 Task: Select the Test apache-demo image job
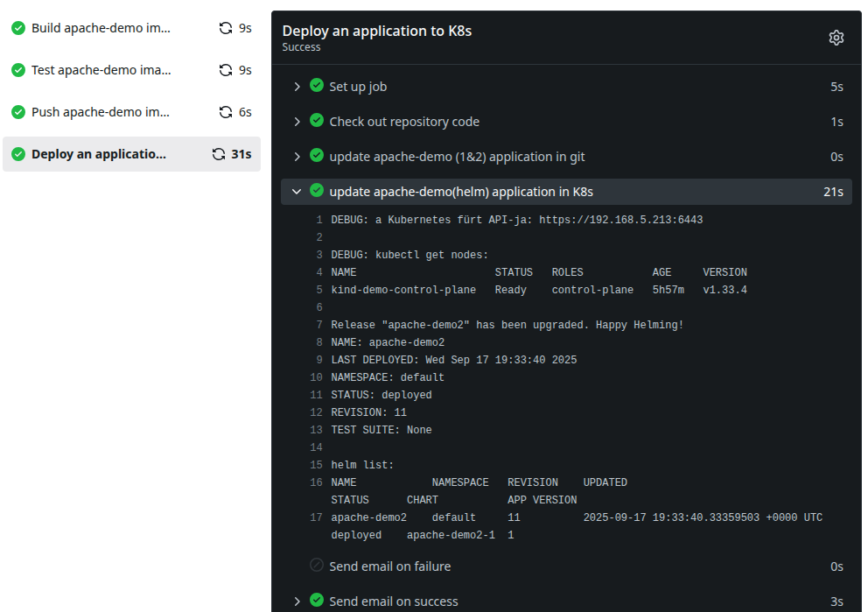pyautogui.click(x=101, y=70)
